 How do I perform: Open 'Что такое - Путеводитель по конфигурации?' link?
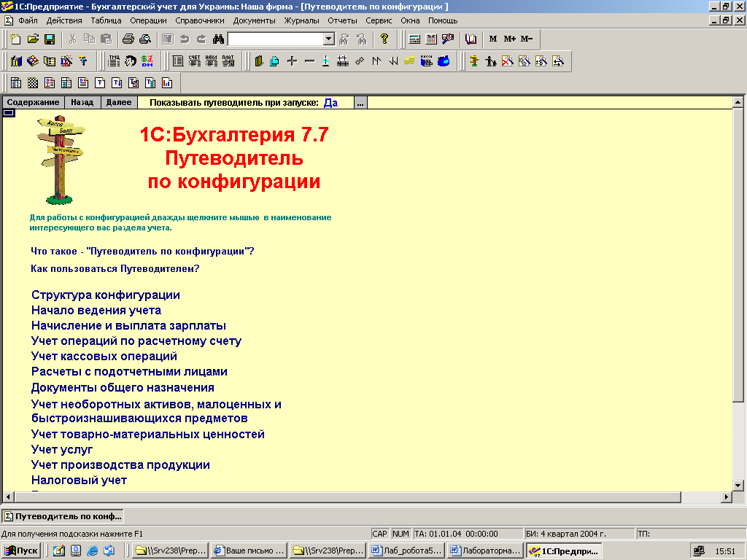tap(142, 251)
